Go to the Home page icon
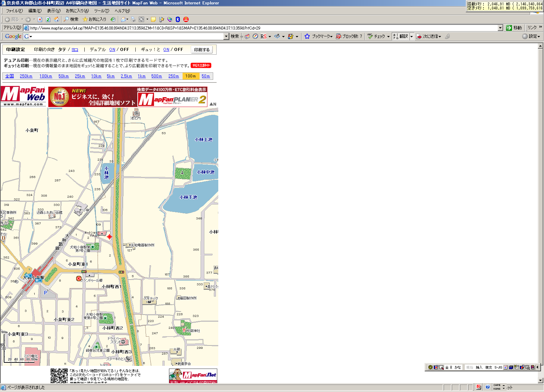The height and width of the screenshot is (392, 544). click(x=57, y=19)
